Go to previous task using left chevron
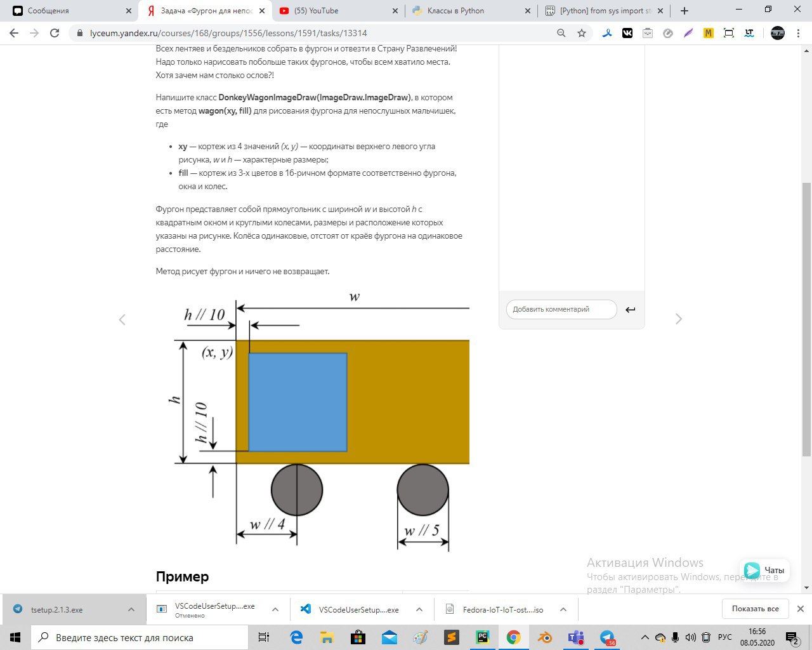Screen dimensions: 812x650 pyautogui.click(x=122, y=319)
